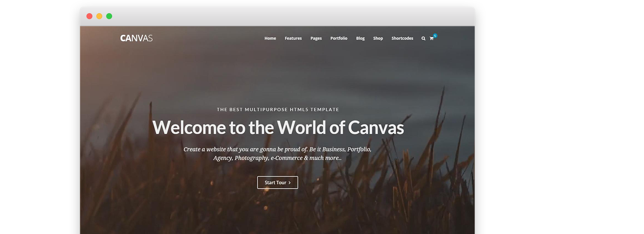Open the search magnifier icon

point(423,39)
